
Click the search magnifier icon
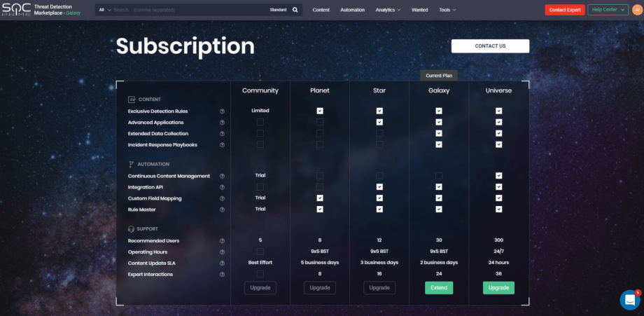click(295, 10)
